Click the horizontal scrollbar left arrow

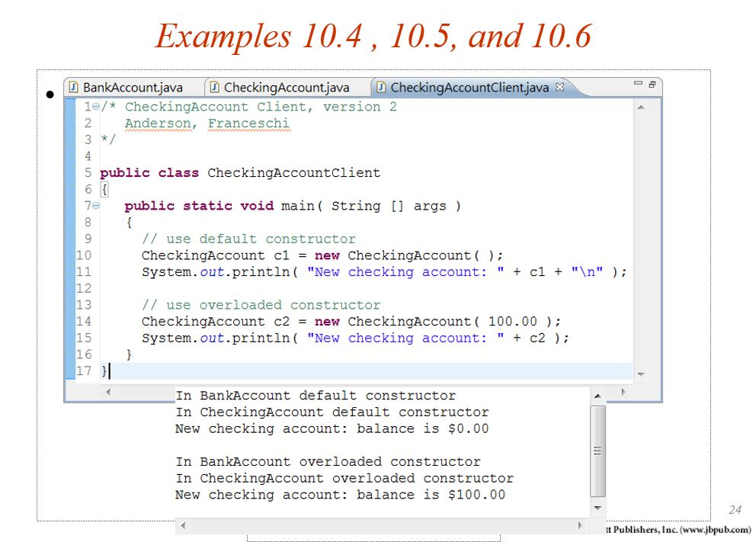[x=107, y=390]
